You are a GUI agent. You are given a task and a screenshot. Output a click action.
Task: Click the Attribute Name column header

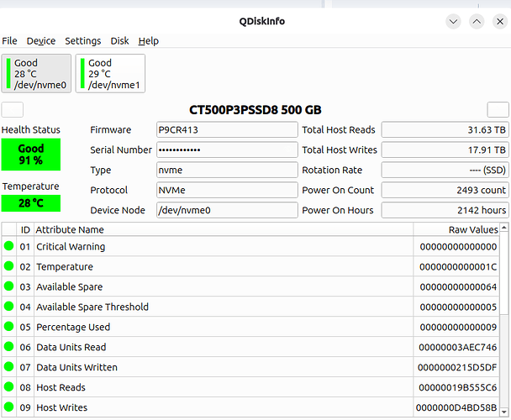[x=224, y=229]
